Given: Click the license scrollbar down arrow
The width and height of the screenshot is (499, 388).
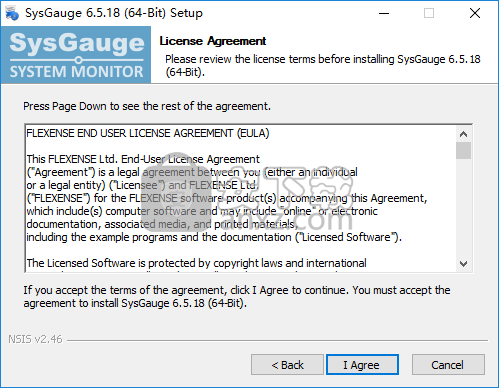Looking at the screenshot, I should tap(463, 264).
